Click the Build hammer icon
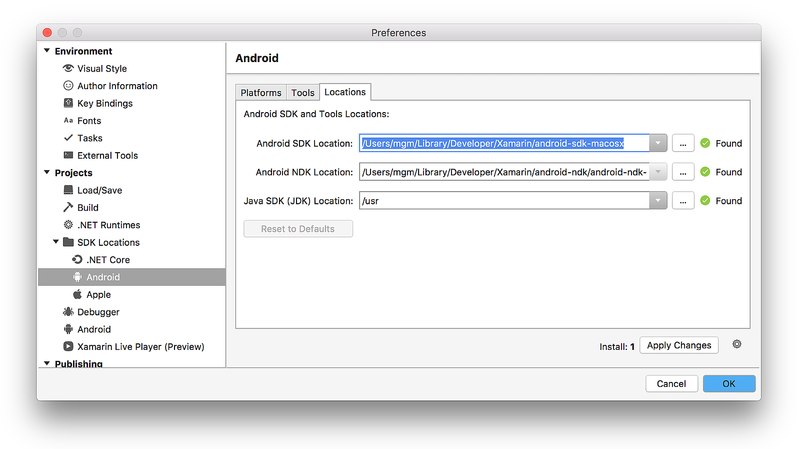The height and width of the screenshot is (449, 800). (68, 207)
